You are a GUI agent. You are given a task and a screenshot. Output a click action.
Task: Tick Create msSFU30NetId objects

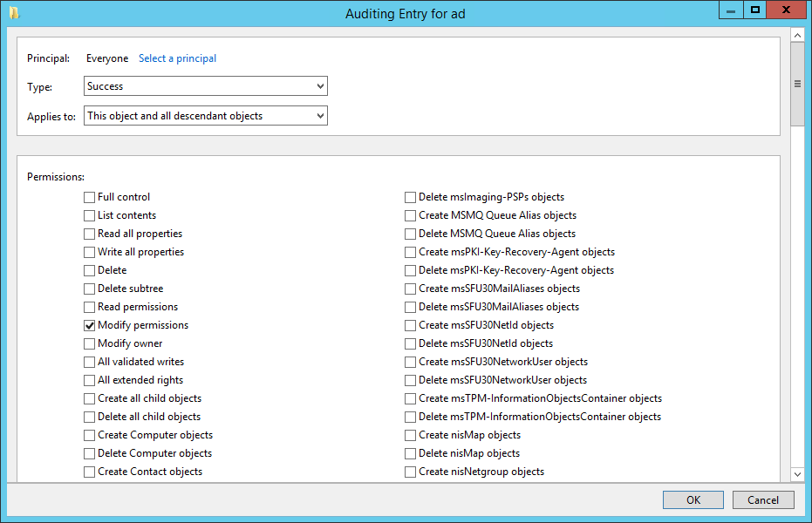pos(410,325)
